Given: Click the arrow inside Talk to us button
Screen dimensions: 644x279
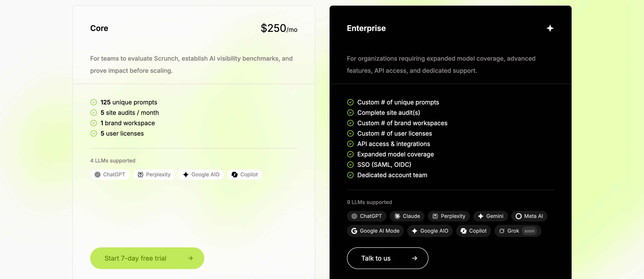Looking at the screenshot, I should tap(415, 258).
